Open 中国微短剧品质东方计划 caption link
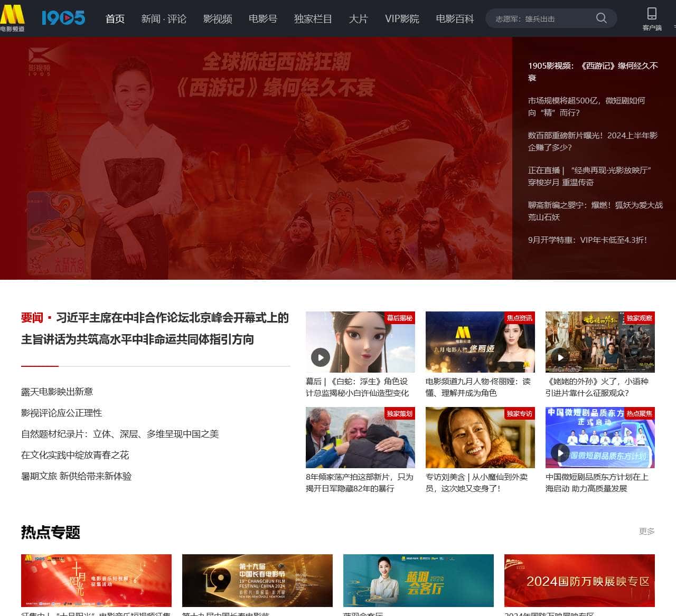Image resolution: width=676 pixels, height=616 pixels. pos(597,482)
